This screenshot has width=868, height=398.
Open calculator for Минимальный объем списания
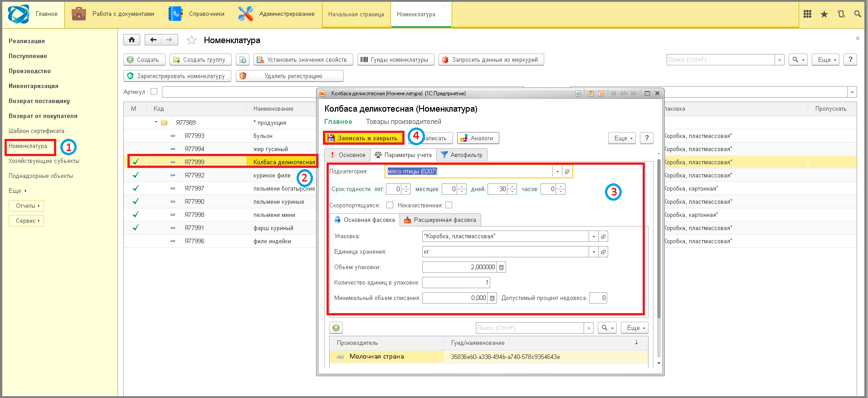(492, 298)
